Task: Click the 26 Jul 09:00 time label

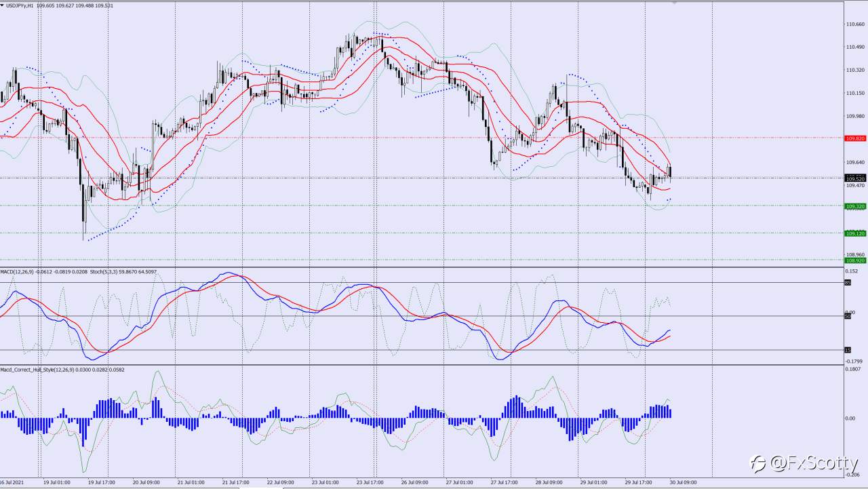Action: pyautogui.click(x=414, y=483)
